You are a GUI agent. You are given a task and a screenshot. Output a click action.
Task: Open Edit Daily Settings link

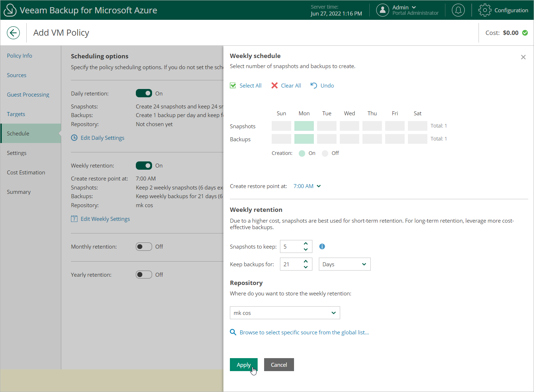102,138
